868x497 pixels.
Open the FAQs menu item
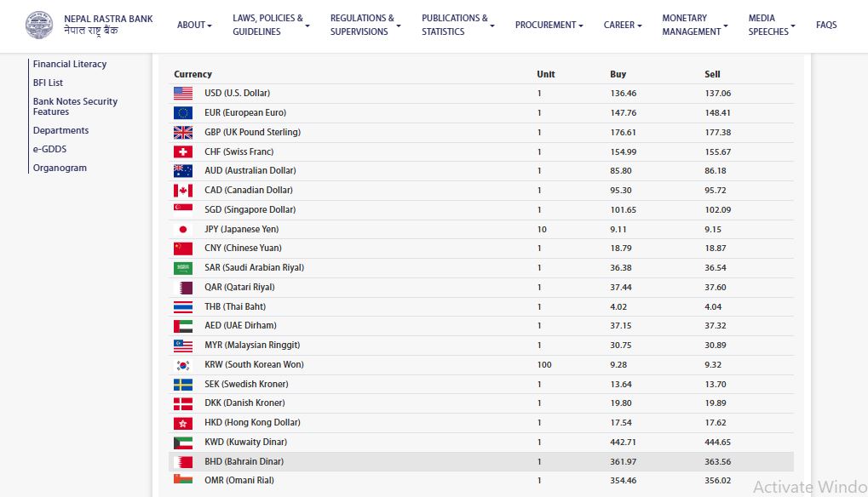click(x=825, y=25)
